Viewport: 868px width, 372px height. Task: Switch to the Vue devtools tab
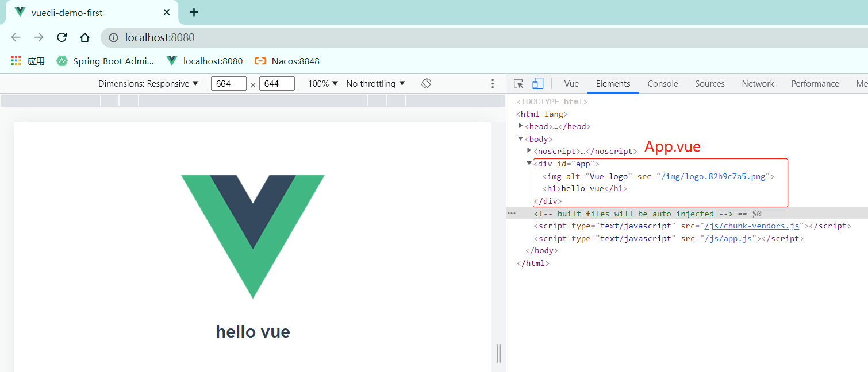(x=571, y=84)
